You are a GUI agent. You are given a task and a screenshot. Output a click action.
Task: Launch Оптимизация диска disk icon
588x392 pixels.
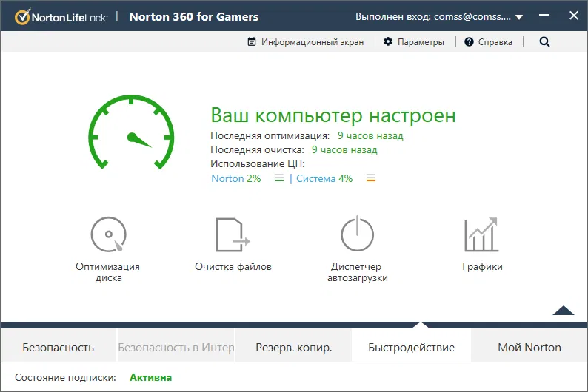tap(108, 234)
